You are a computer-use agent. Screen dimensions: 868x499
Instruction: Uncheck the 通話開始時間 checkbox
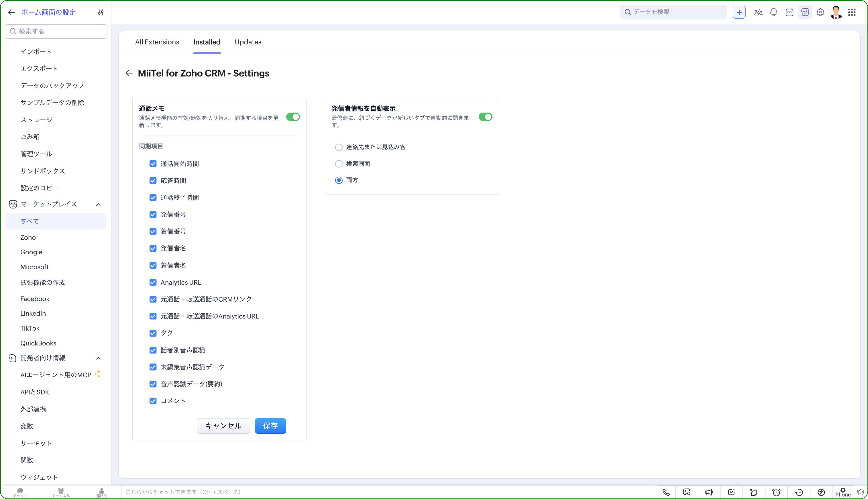point(153,164)
